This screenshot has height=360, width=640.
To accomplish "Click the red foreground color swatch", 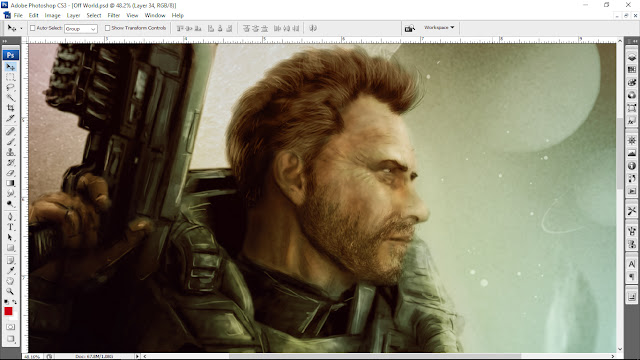I will click(8, 311).
